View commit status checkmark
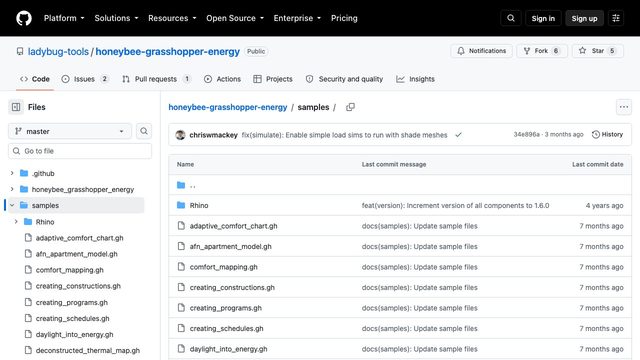Screen dimensions: 640x360 click(x=458, y=135)
